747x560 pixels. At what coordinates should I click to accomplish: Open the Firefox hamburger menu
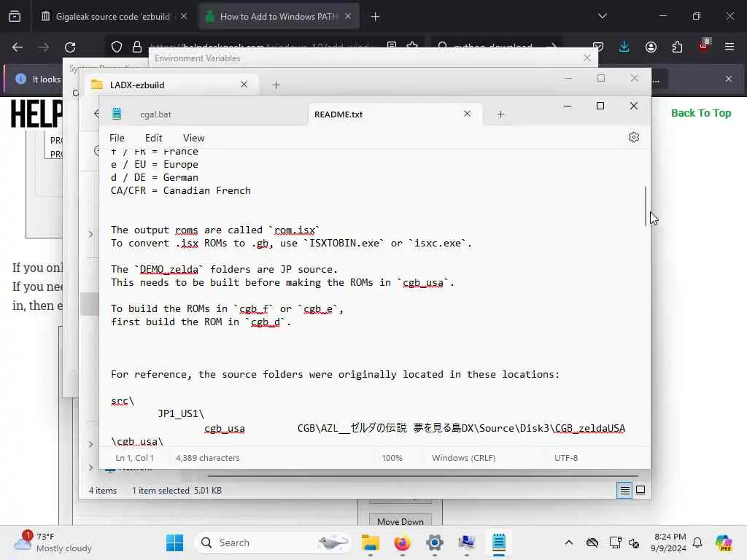point(729,47)
